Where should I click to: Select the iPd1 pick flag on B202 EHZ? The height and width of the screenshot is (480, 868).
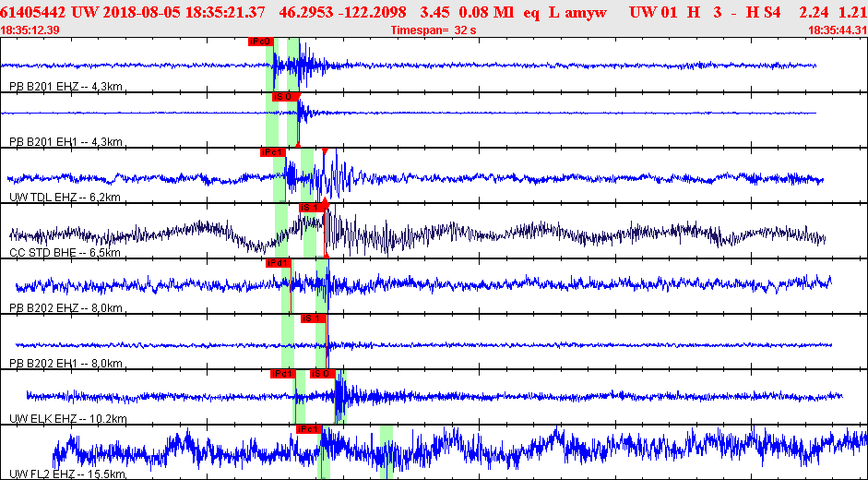click(278, 263)
